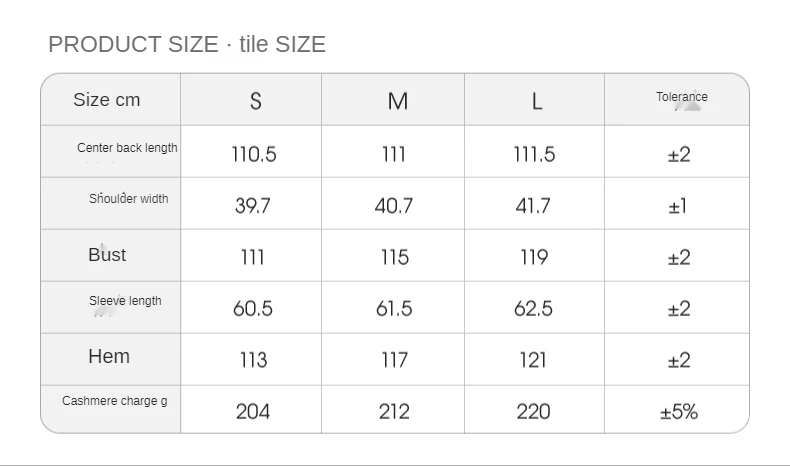Select the Tolerance column header

point(682,97)
